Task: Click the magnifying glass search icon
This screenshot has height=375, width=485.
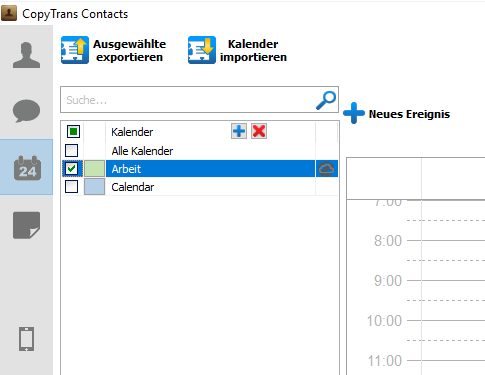Action: click(x=326, y=100)
